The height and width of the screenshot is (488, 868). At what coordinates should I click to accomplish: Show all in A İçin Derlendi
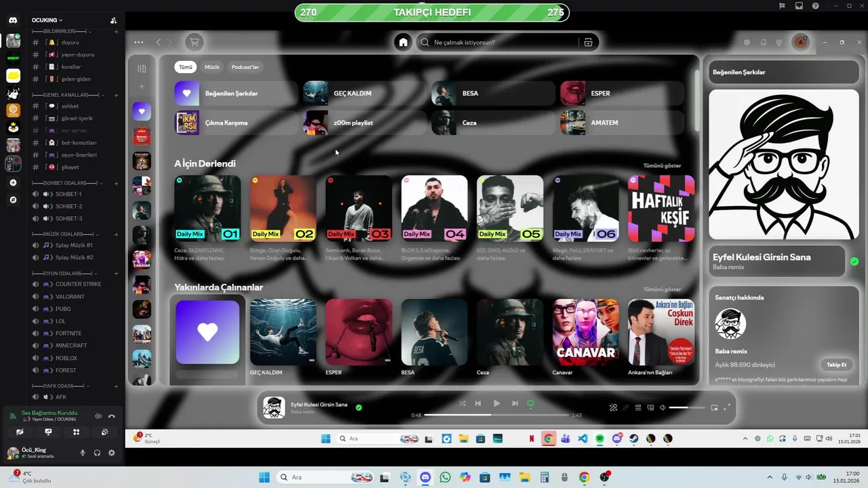click(x=662, y=165)
